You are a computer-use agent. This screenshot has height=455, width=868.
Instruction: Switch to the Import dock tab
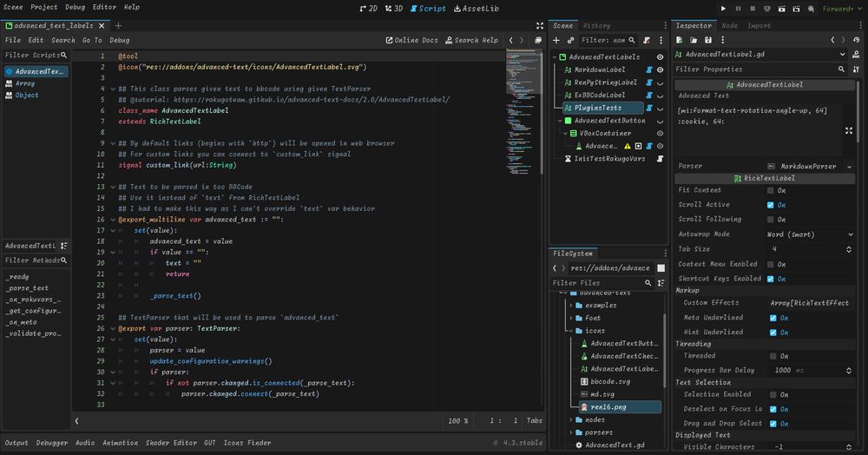pos(759,25)
